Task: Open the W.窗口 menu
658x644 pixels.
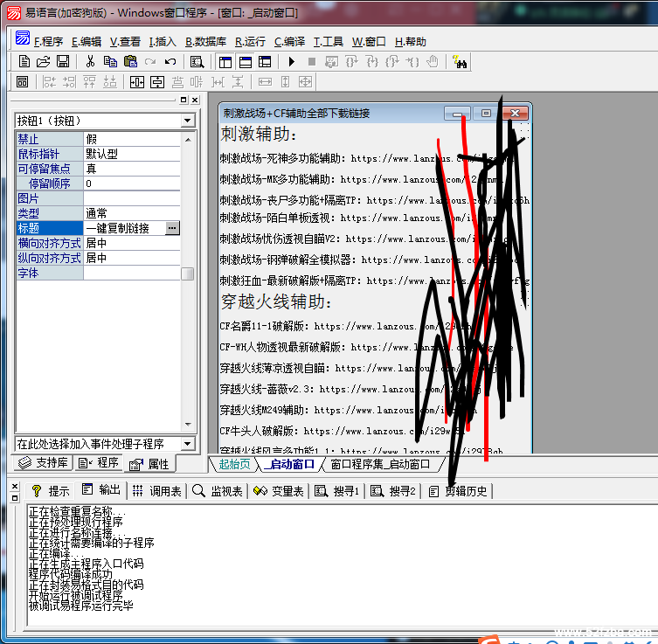Action: [369, 42]
